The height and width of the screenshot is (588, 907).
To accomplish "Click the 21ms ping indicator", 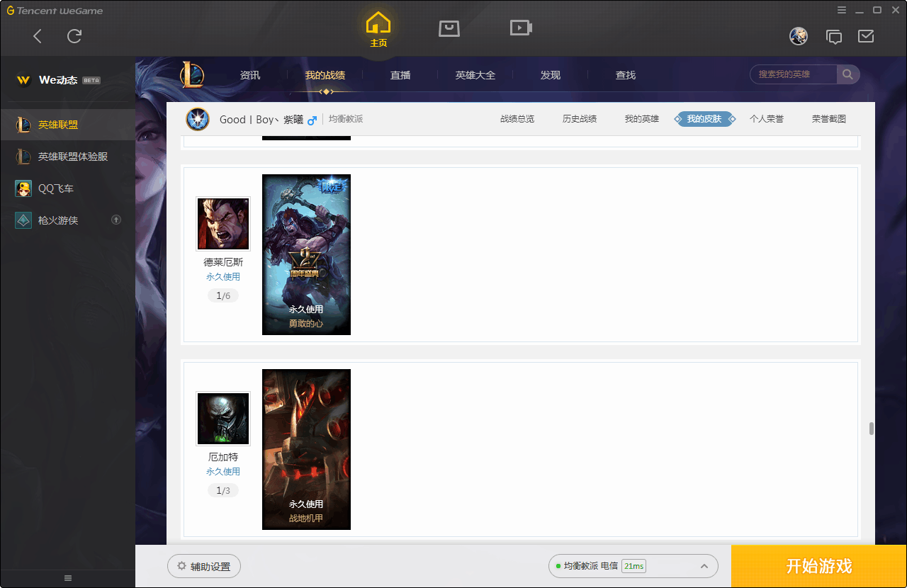I will pos(633,566).
